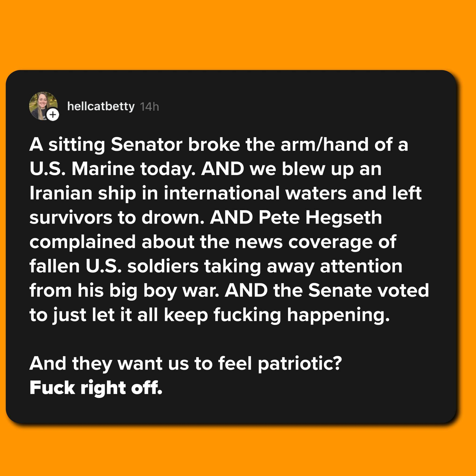
Task: Click the orange background above the post card
Action: pos(238,35)
